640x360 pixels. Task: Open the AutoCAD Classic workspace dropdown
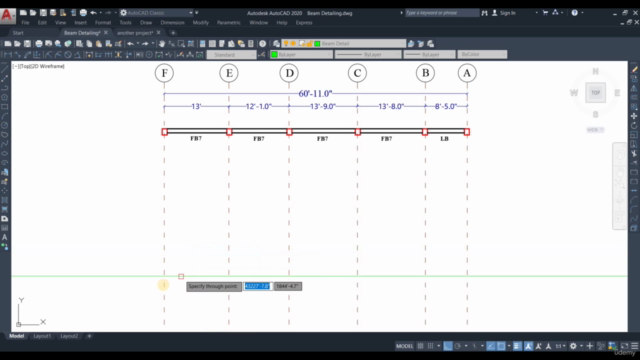[x=156, y=13]
